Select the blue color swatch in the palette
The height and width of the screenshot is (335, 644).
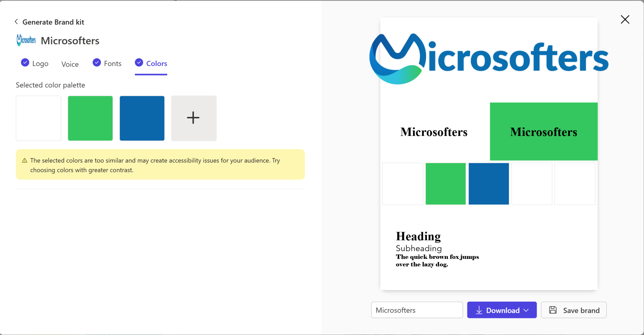(x=142, y=118)
